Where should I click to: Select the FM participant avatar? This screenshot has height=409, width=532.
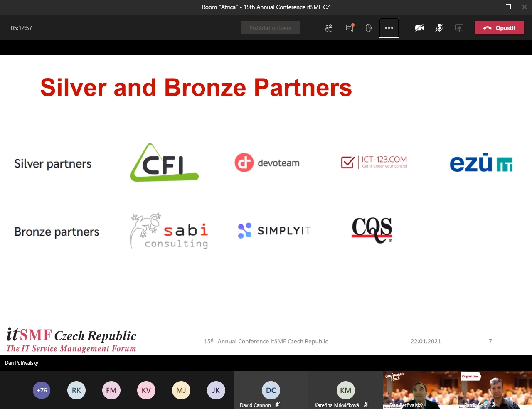pos(111,390)
